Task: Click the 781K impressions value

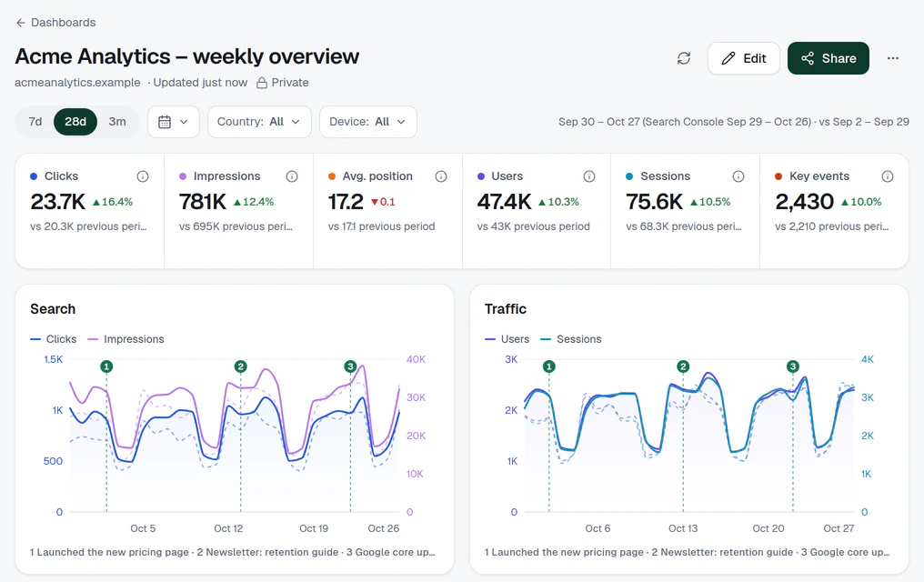Action: tap(203, 202)
